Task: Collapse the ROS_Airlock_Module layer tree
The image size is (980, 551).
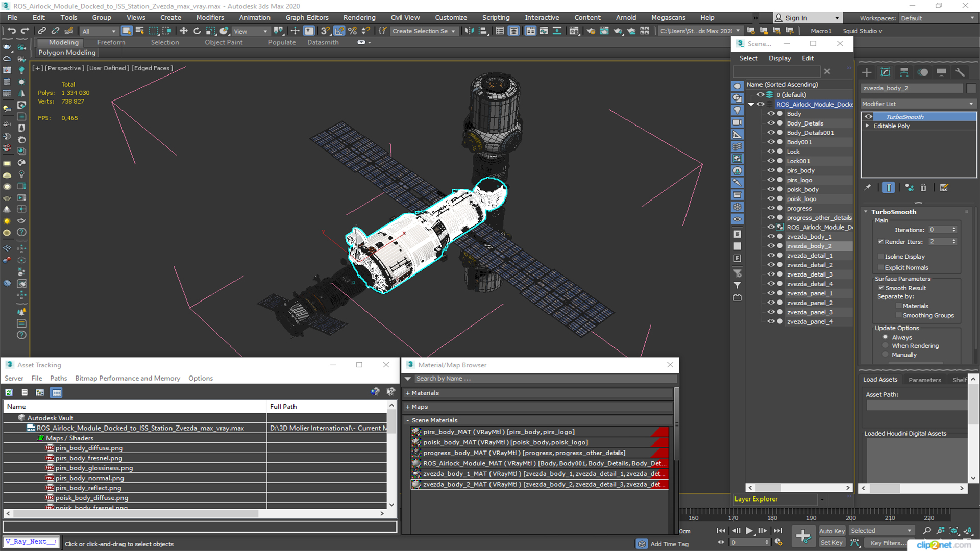Action: coord(751,104)
